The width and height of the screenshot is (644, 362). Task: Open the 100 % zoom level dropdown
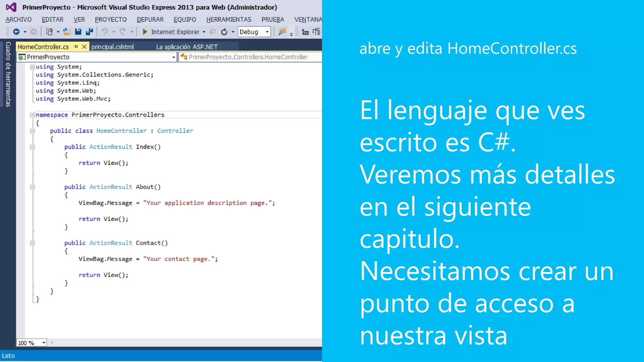[x=44, y=343]
